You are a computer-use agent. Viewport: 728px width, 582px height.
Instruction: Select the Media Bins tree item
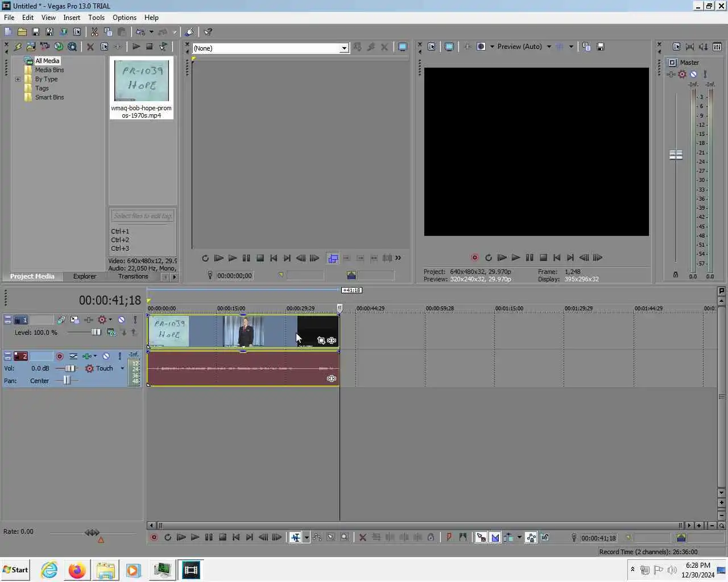(49, 70)
